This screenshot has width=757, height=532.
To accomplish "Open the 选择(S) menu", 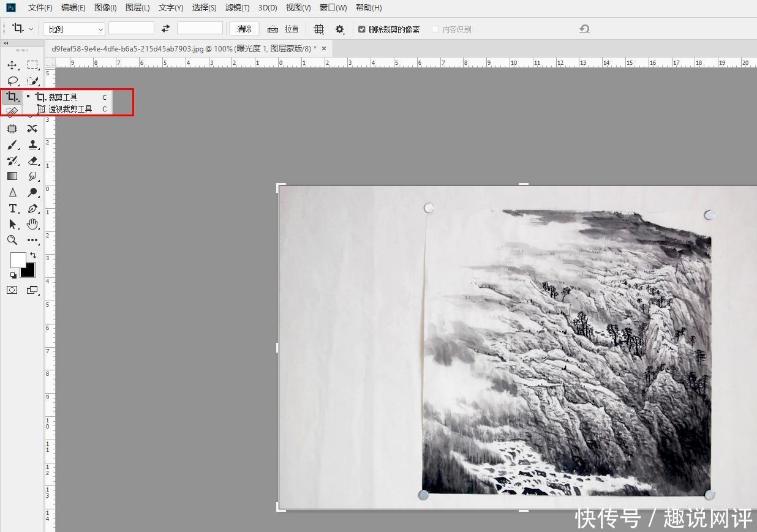I will click(204, 7).
